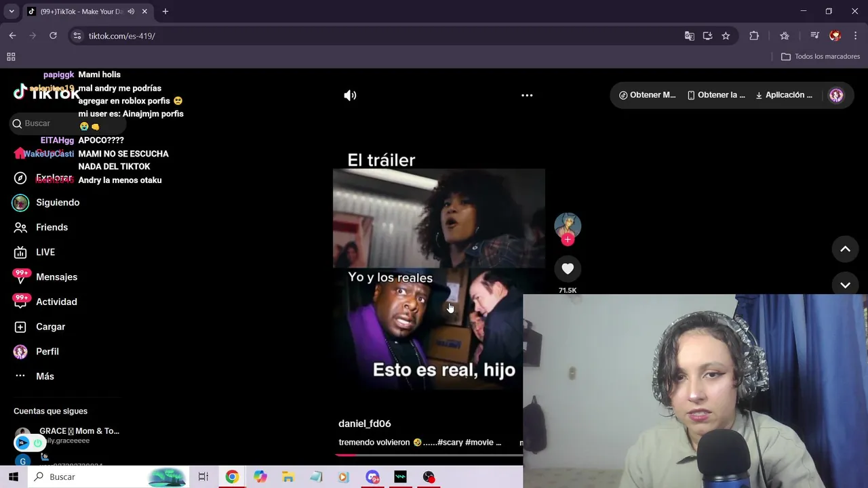Open the Chrome three-dot menu

click(855, 36)
